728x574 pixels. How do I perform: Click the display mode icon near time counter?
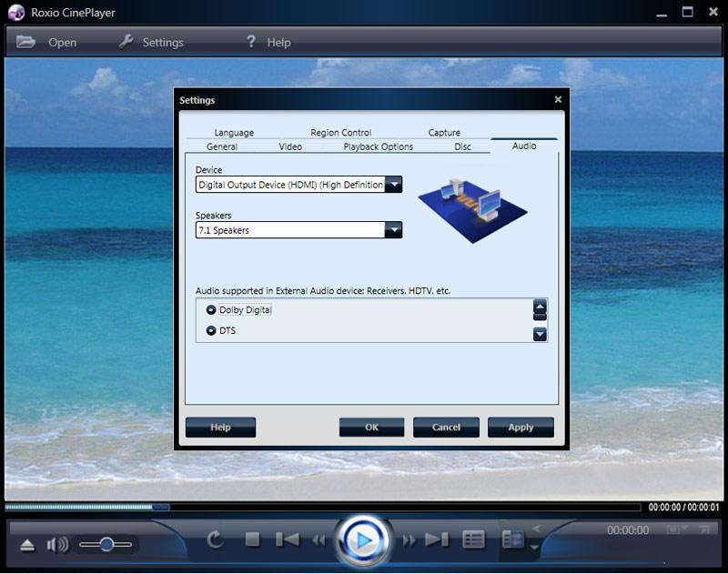676,529
